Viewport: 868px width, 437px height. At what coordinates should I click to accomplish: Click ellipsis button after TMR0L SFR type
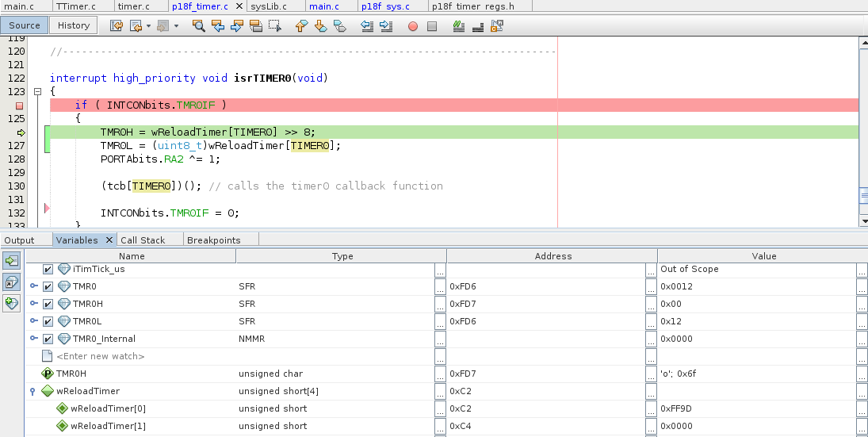point(440,322)
